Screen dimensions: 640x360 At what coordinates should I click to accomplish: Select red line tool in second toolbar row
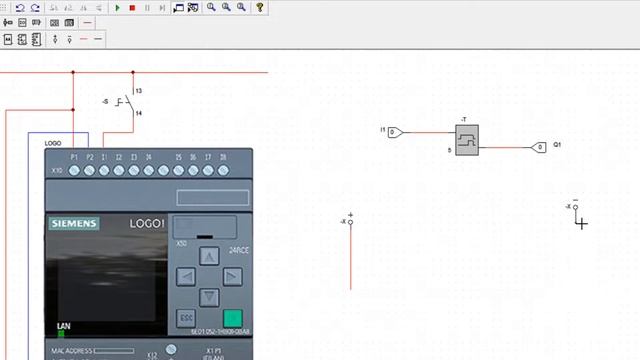pos(87,23)
